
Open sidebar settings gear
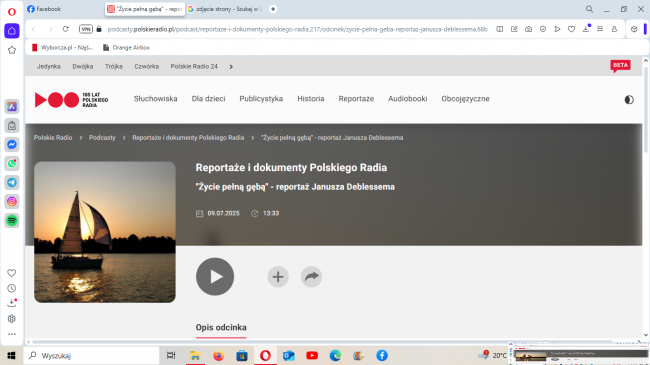pyautogui.click(x=12, y=319)
